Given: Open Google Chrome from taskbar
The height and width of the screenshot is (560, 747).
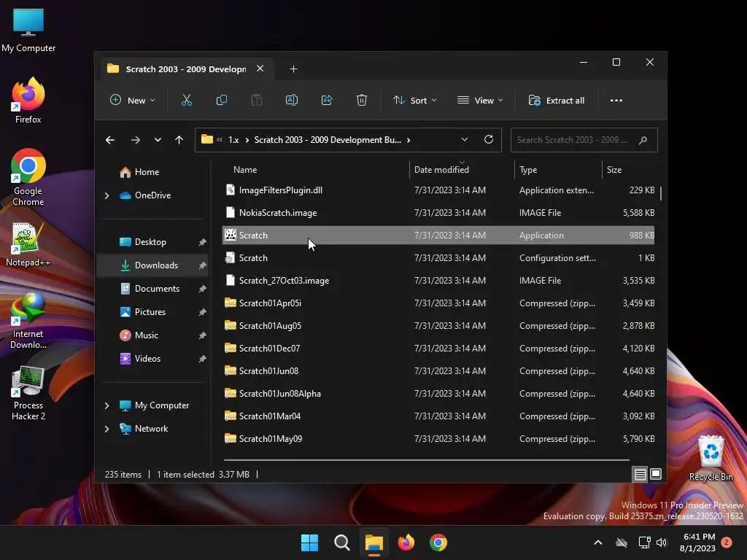Looking at the screenshot, I should (438, 542).
